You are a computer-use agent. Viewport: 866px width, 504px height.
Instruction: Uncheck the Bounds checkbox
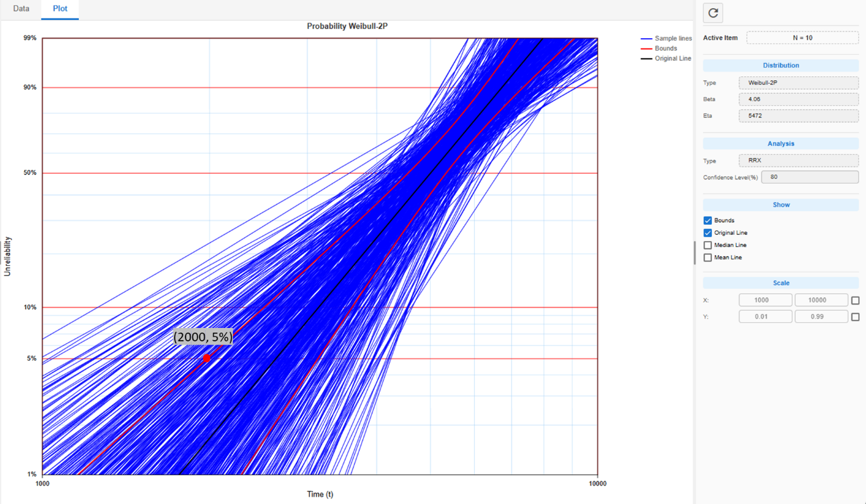(707, 220)
